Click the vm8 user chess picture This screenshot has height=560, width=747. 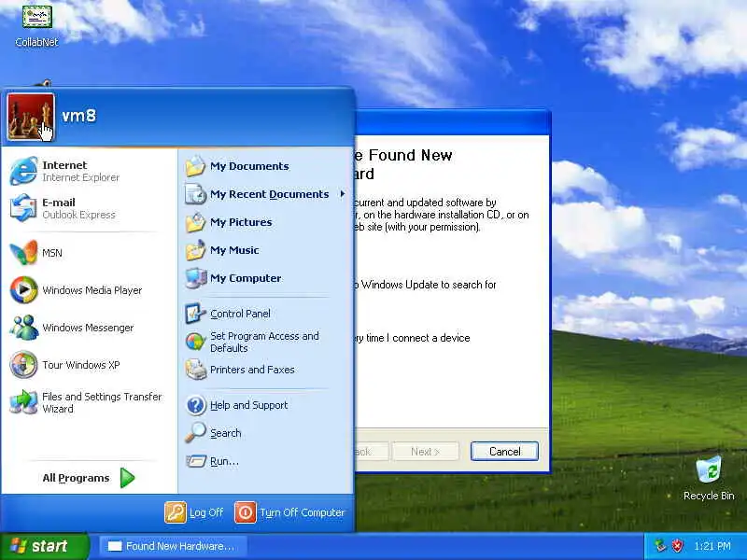[31, 117]
